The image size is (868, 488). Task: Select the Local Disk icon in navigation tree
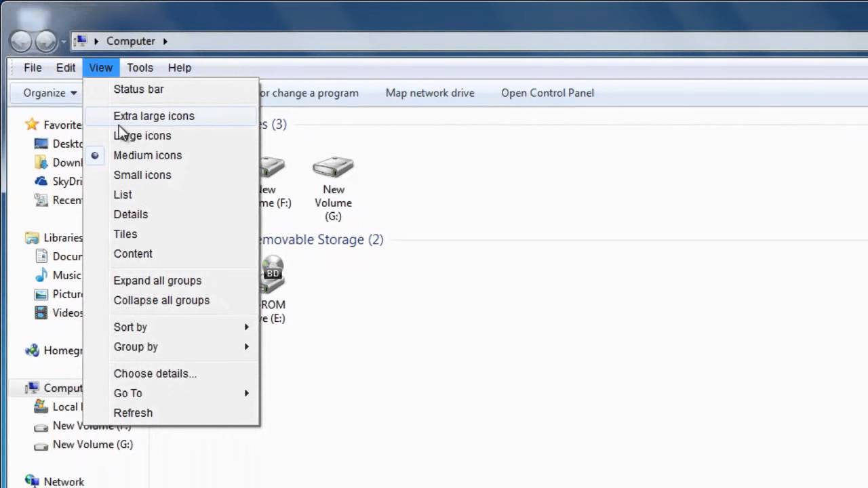[x=41, y=407]
